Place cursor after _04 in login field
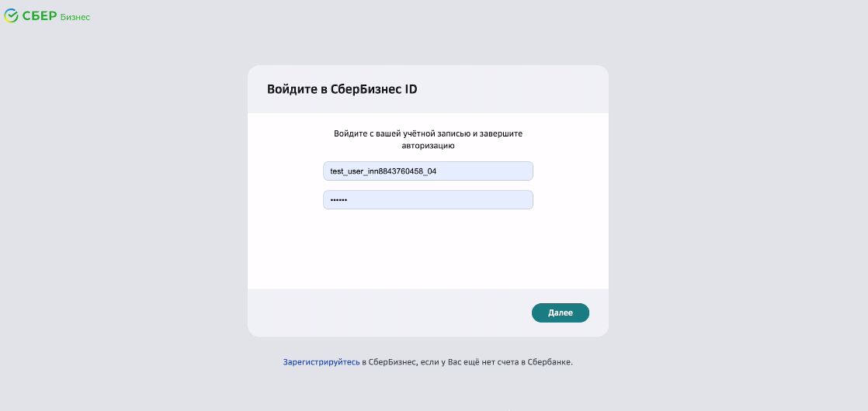Image resolution: width=868 pixels, height=411 pixels. tap(437, 171)
